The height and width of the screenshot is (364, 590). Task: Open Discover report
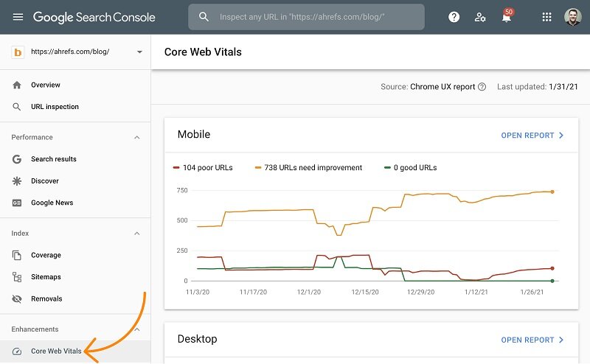45,181
